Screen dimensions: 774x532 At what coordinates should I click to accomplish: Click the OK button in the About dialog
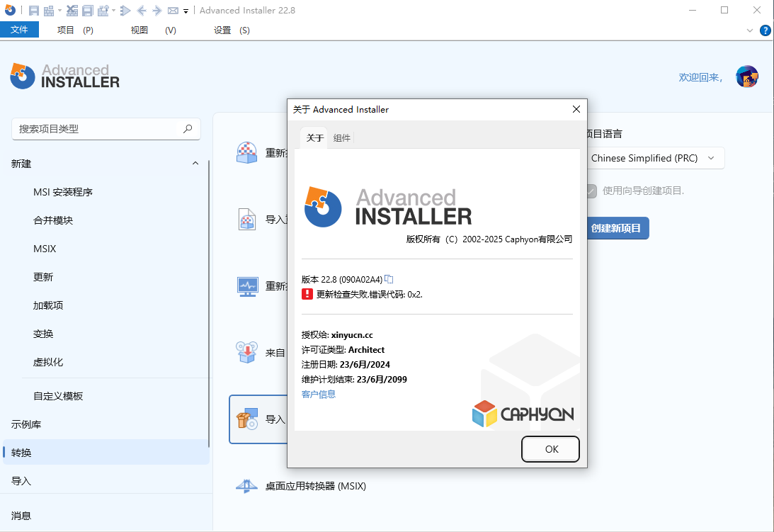[x=550, y=449]
